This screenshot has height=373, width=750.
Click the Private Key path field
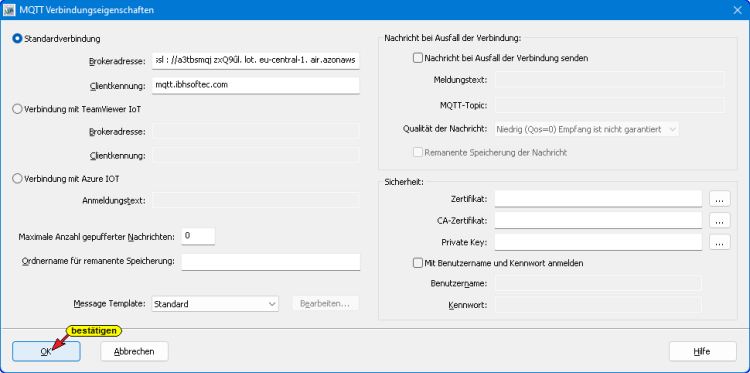tap(598, 242)
